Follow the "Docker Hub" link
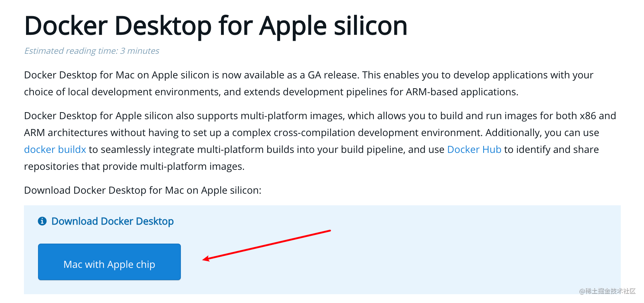The height and width of the screenshot is (303, 644). [474, 149]
